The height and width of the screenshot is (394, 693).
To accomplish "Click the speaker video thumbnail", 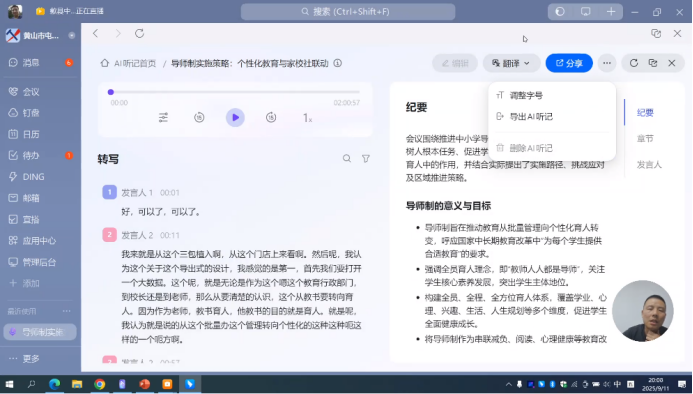I will 643,311.
